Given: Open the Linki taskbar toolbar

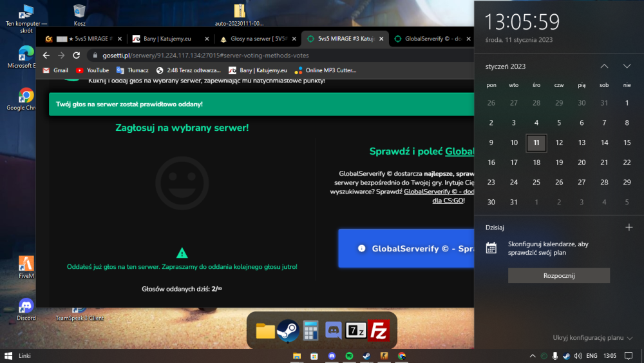Looking at the screenshot, I should coord(24,356).
